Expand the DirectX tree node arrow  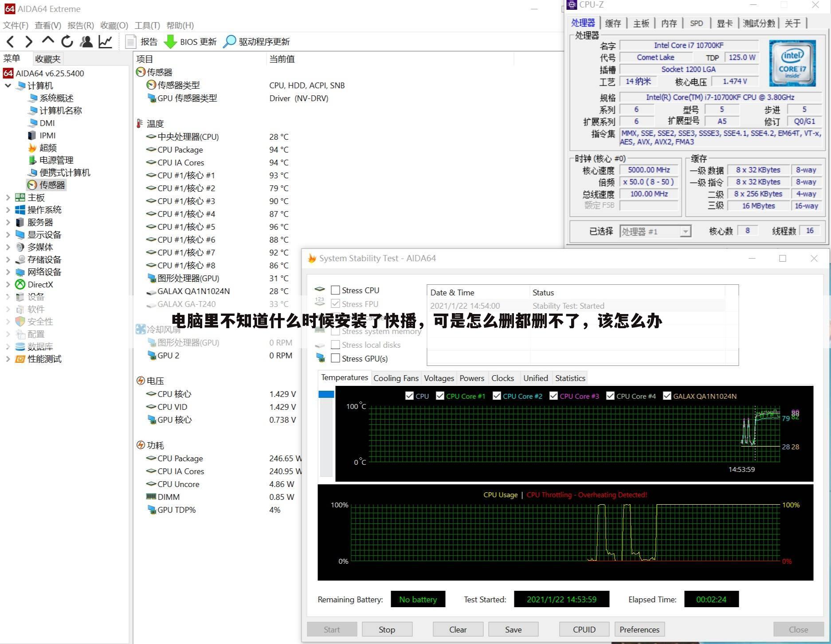tap(8, 284)
